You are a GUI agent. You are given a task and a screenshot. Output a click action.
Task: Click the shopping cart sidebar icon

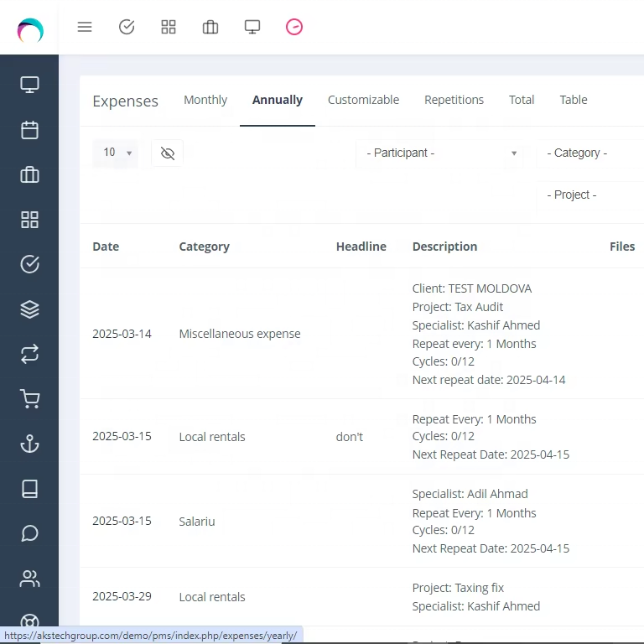[x=29, y=399]
